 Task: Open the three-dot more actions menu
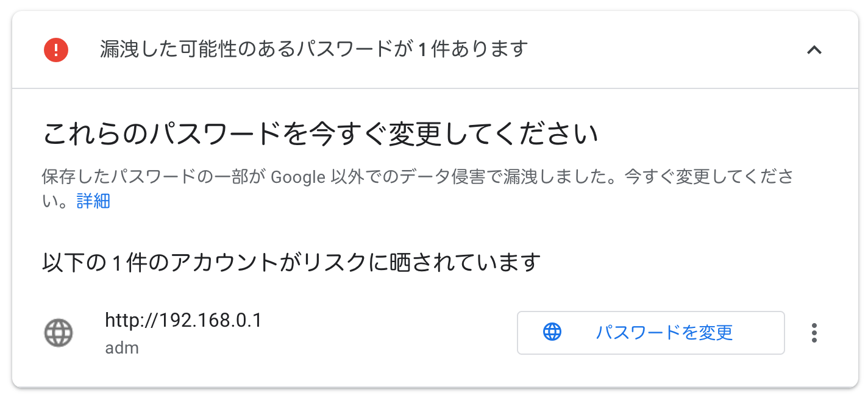click(814, 333)
